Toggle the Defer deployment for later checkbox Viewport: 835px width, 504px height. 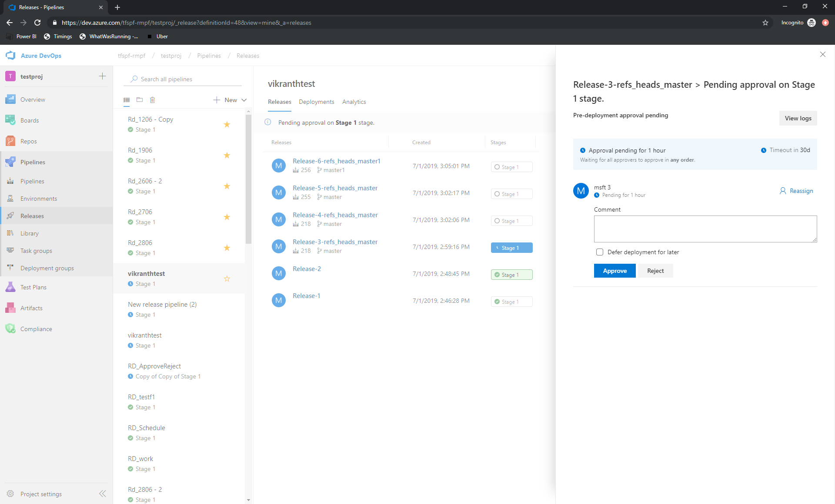600,252
